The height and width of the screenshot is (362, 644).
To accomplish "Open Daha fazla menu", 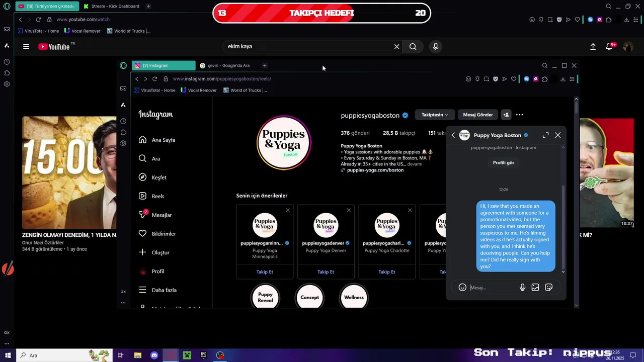I will (157, 290).
